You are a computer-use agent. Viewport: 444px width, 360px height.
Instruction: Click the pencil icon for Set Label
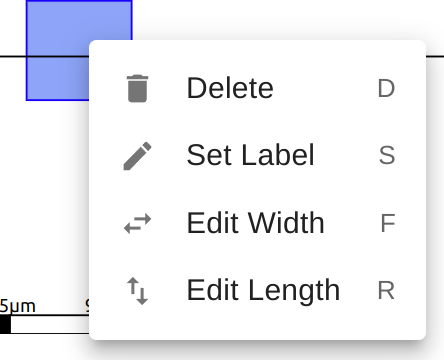[138, 156]
